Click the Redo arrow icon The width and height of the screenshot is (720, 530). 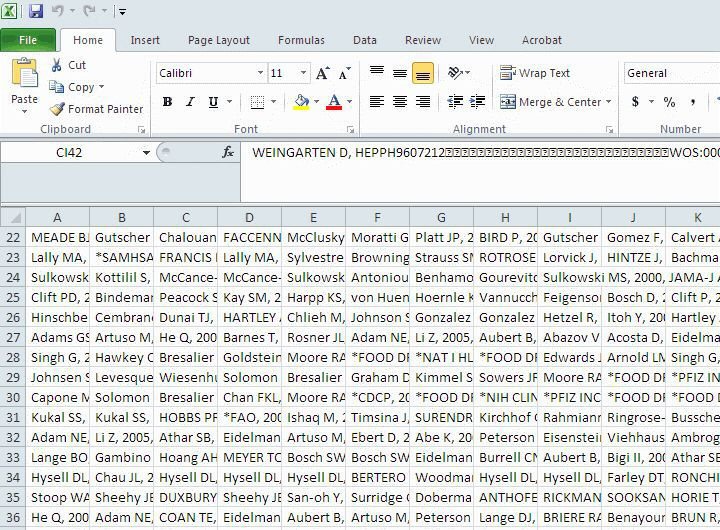[89, 11]
